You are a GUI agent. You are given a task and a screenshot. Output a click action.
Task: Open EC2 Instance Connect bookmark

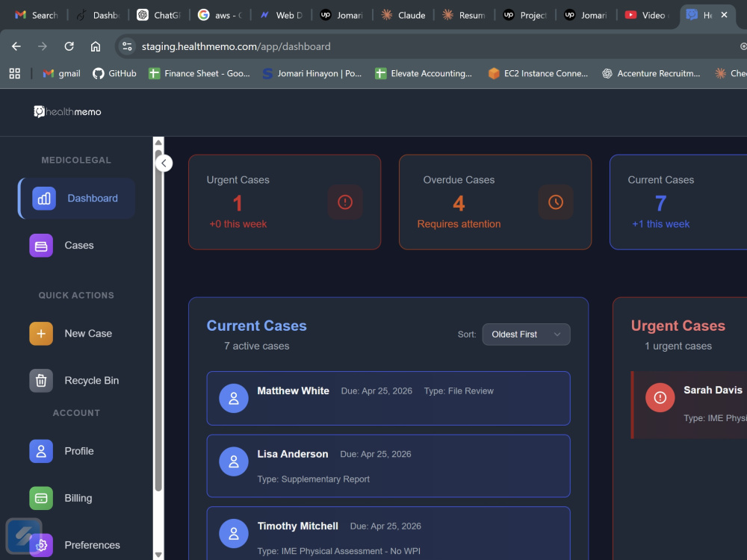pos(539,73)
